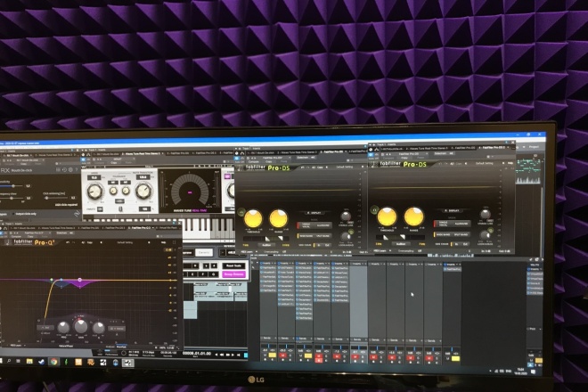Open Default Setting preset in right Pro-DS

pos(484,164)
